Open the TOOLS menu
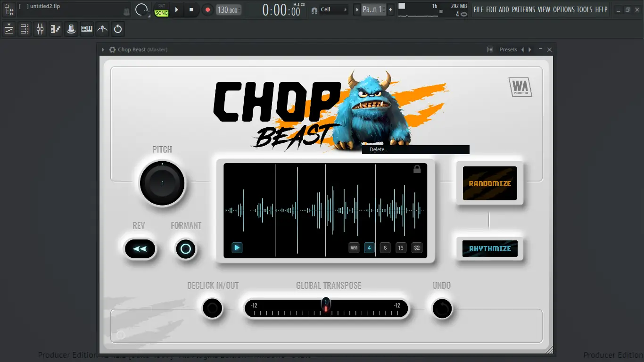 coord(585,9)
